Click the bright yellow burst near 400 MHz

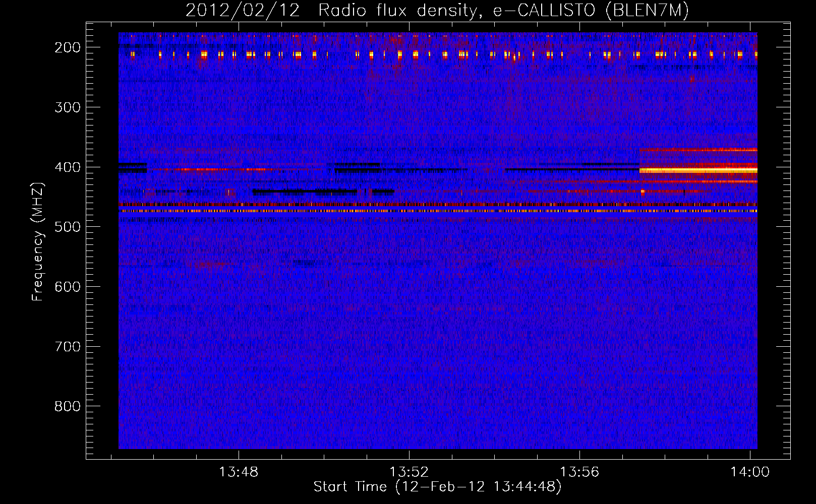click(698, 171)
